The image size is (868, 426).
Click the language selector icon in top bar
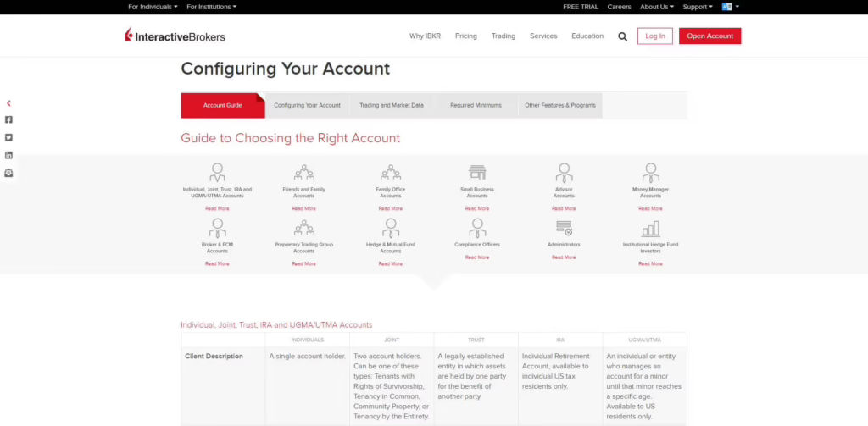coord(726,7)
